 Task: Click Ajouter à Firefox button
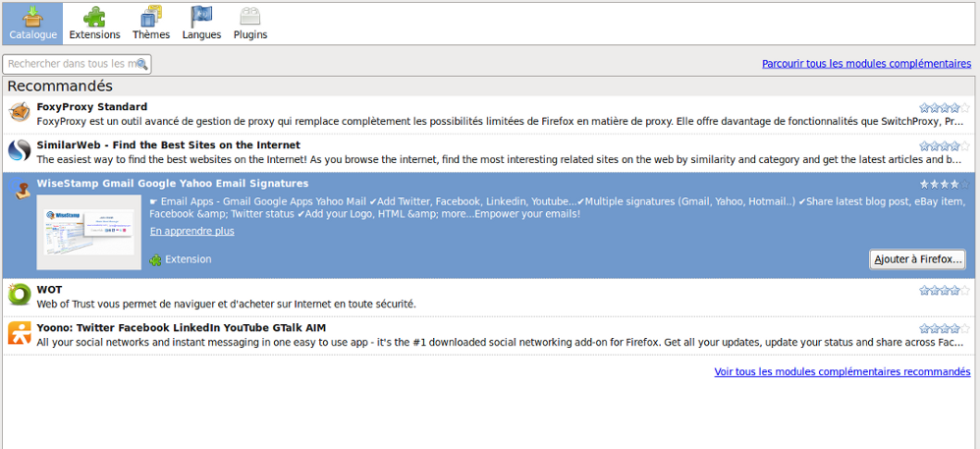917,259
